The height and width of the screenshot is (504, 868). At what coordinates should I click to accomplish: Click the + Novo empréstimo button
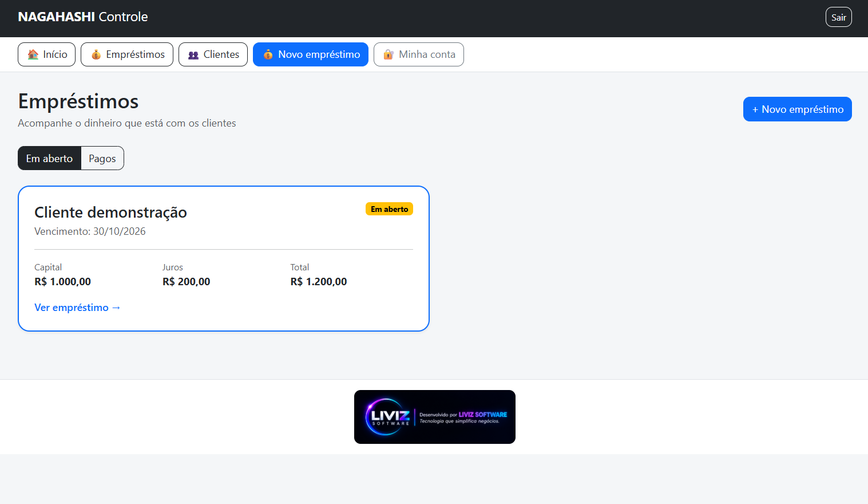click(798, 109)
